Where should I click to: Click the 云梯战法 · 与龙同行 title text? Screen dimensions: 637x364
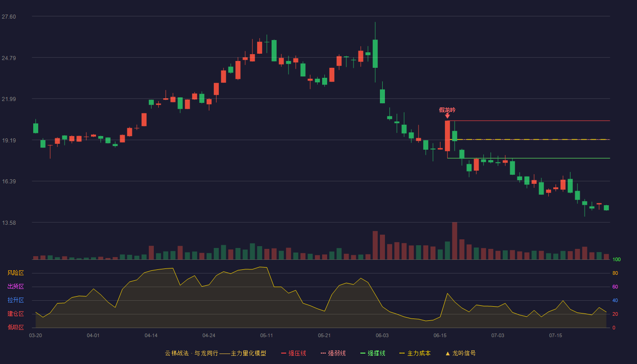[192, 353]
